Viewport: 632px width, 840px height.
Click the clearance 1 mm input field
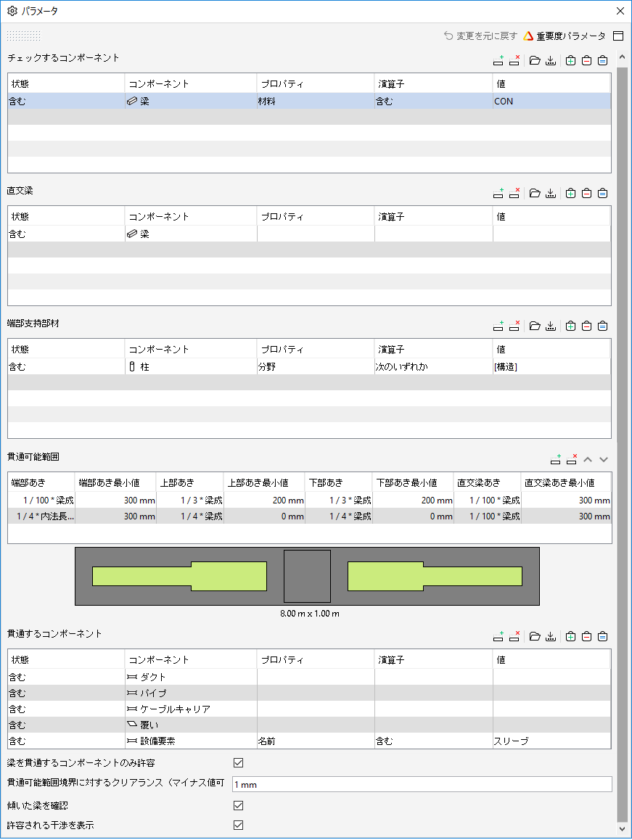coord(422,784)
